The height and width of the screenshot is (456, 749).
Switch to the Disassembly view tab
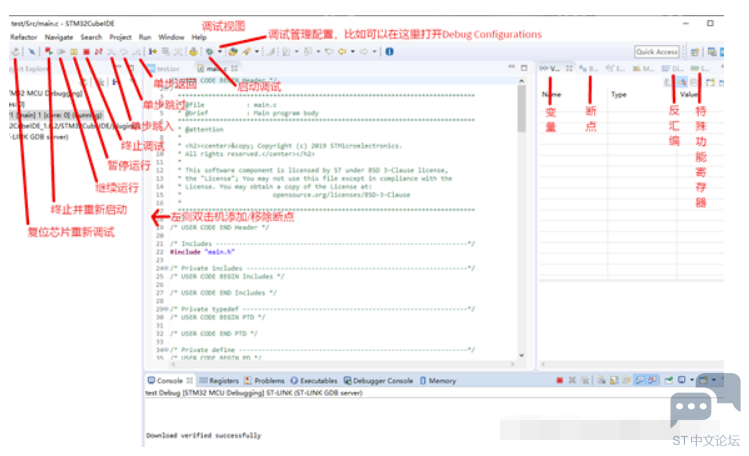[x=673, y=69]
